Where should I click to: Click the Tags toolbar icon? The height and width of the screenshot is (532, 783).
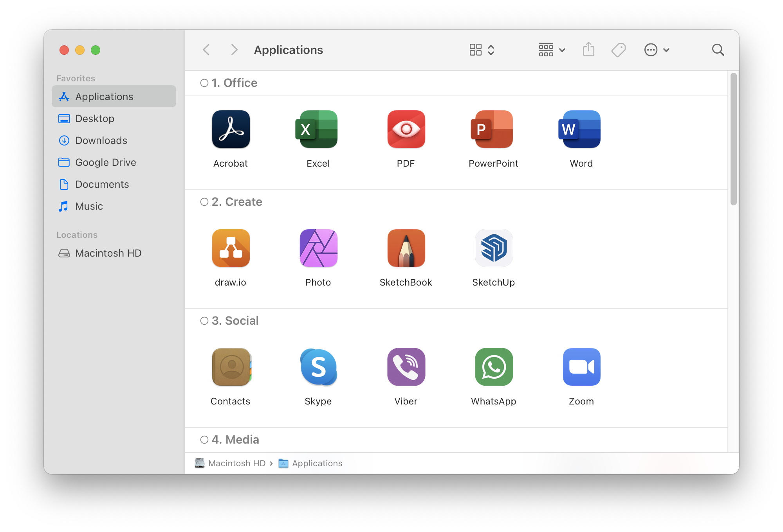click(x=619, y=50)
